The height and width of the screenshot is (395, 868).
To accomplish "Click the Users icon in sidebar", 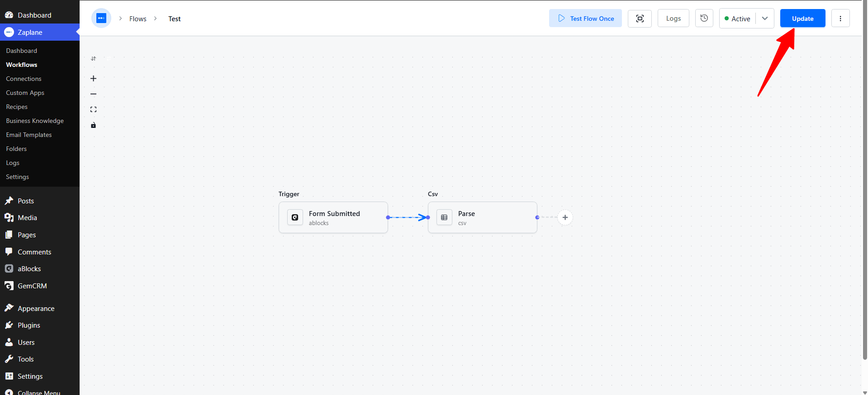I will tap(9, 342).
